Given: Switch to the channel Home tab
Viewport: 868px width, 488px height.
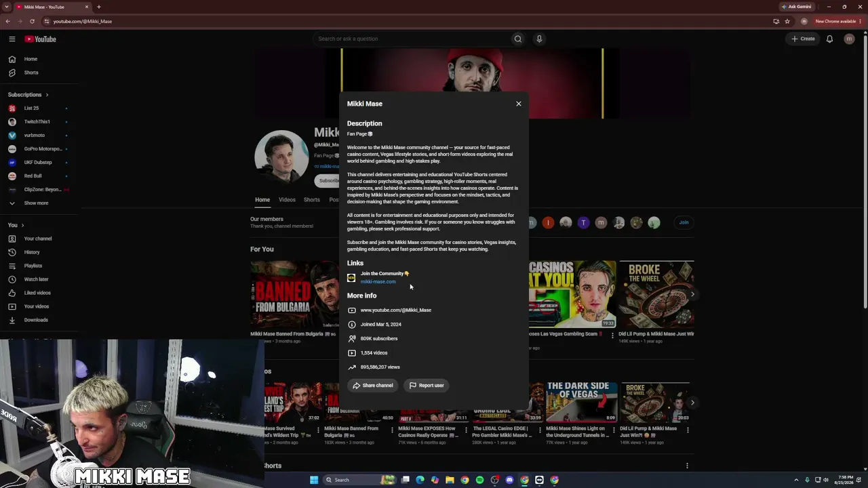Looking at the screenshot, I should point(262,200).
